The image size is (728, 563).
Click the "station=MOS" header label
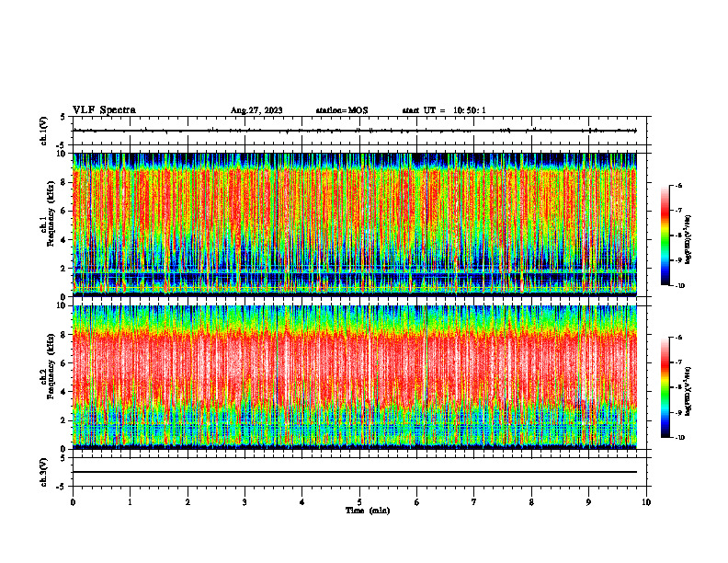pos(342,110)
